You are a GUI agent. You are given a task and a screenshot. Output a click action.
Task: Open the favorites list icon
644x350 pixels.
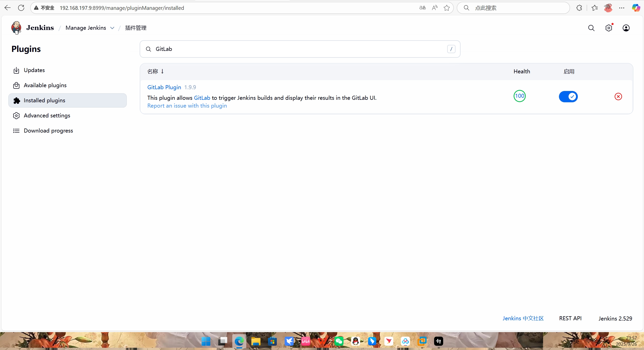[595, 8]
